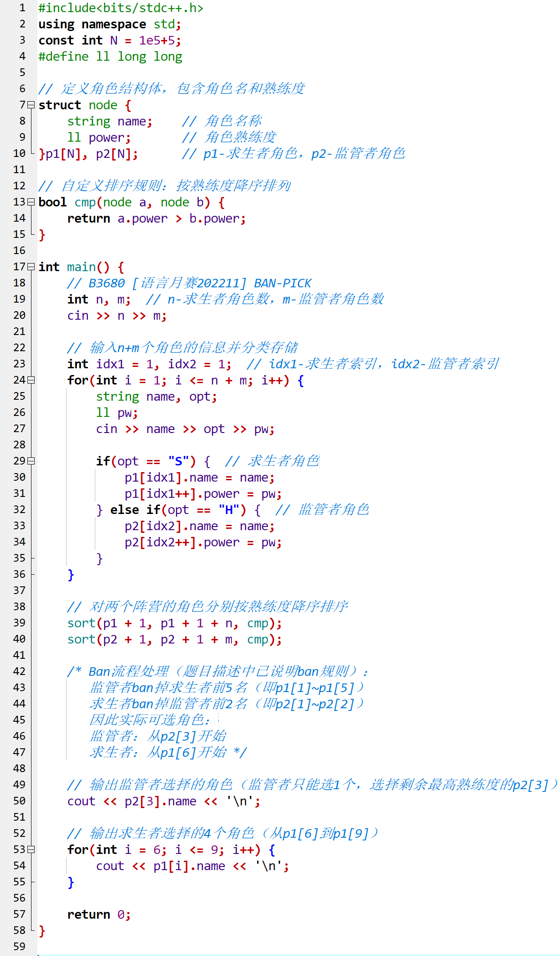Click comment '// 定义角色结构体' on line 6
Viewport: 560px width, 956px height.
tap(172, 89)
